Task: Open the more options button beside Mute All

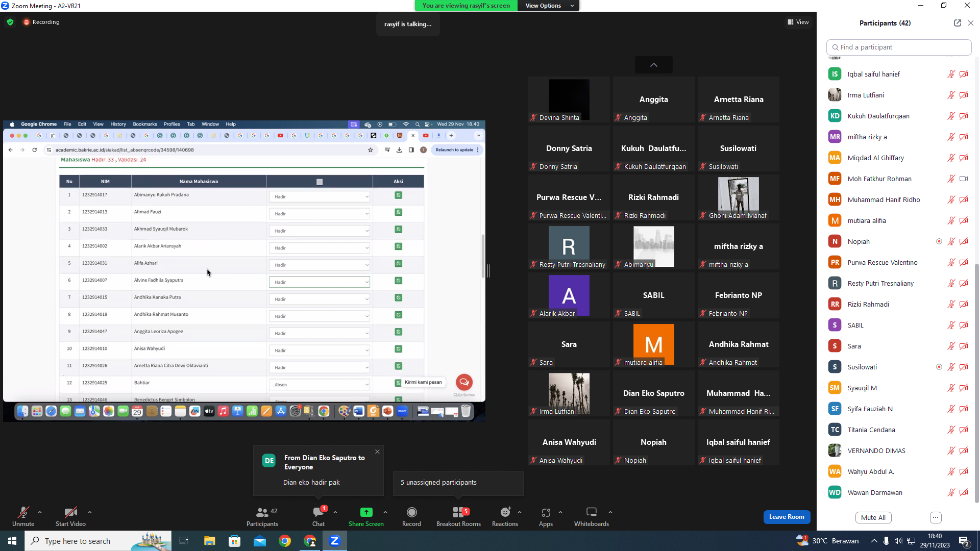Action: click(936, 517)
